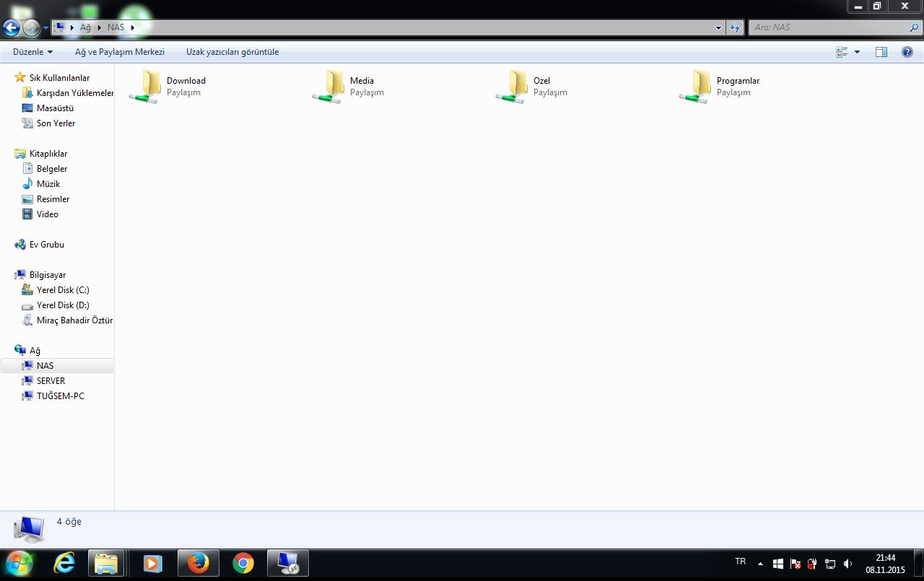Open the Ozel shared folder
The height and width of the screenshot is (581, 924).
tap(533, 87)
